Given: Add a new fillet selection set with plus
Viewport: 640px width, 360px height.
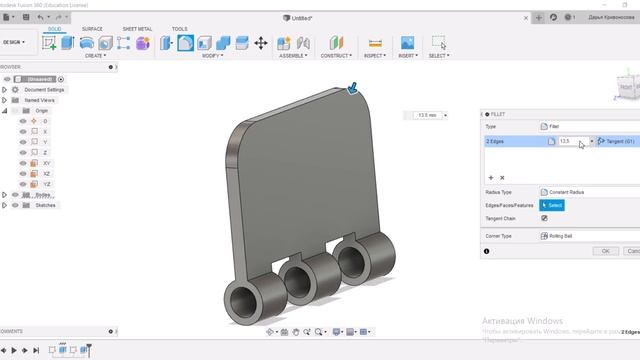Looking at the screenshot, I should [491, 178].
